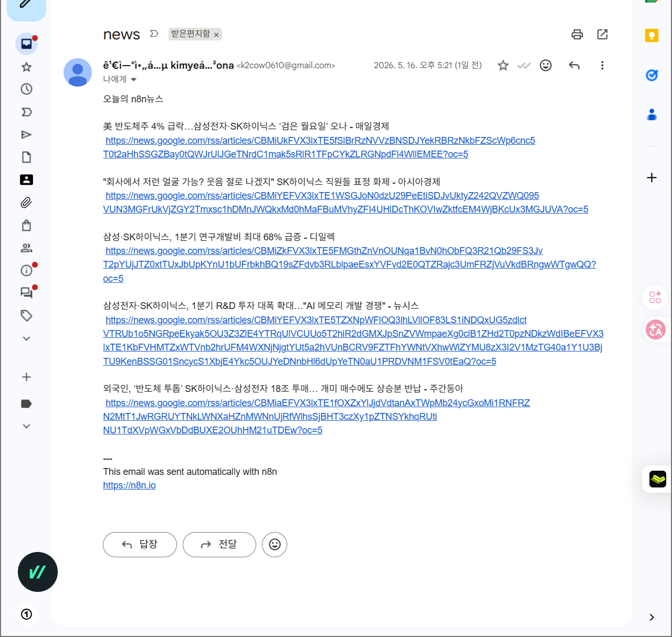The image size is (672, 637).
Task: Click the headline starting with 삼성·SK하이닉스, 1분기
Action: point(219,237)
